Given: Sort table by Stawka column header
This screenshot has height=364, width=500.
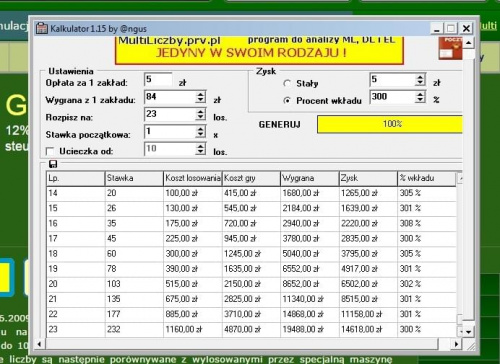Looking at the screenshot, I should pyautogui.click(x=134, y=178).
